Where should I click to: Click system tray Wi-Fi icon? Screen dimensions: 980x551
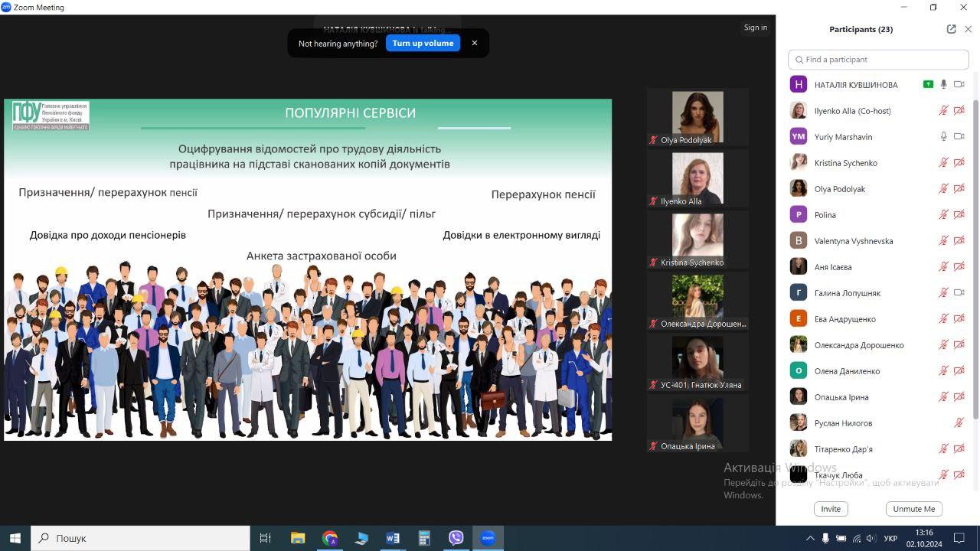857,538
